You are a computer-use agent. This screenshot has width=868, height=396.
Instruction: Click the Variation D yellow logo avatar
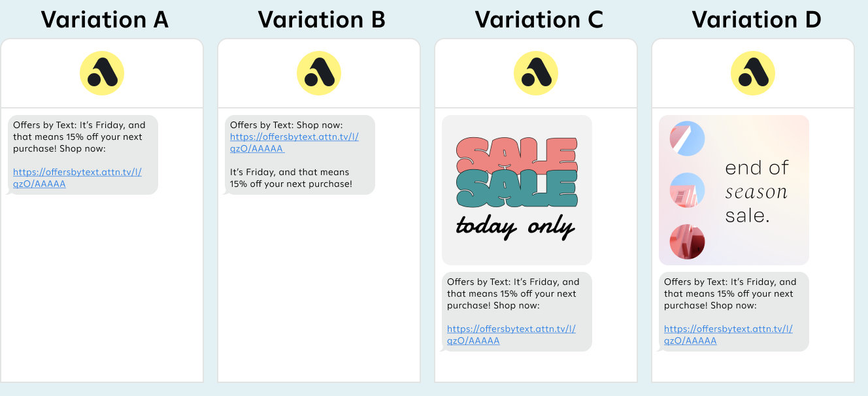click(752, 73)
